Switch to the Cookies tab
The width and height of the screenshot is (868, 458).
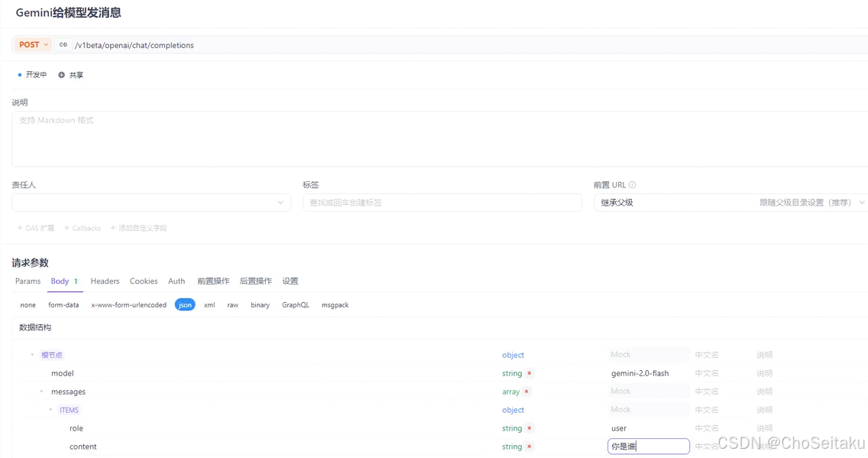coord(144,281)
